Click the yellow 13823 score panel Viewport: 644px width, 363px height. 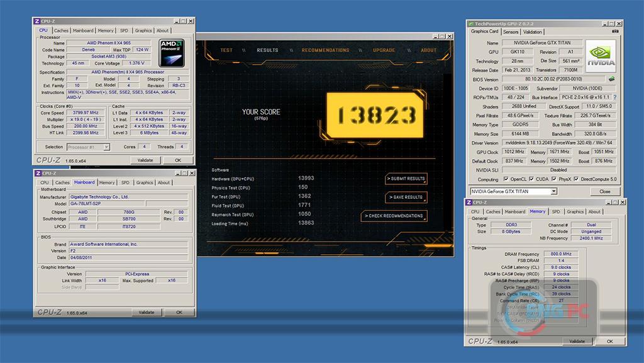pos(375,115)
